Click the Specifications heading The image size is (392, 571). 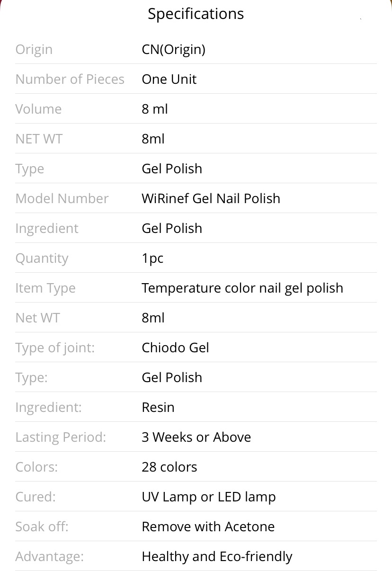pyautogui.click(x=196, y=14)
